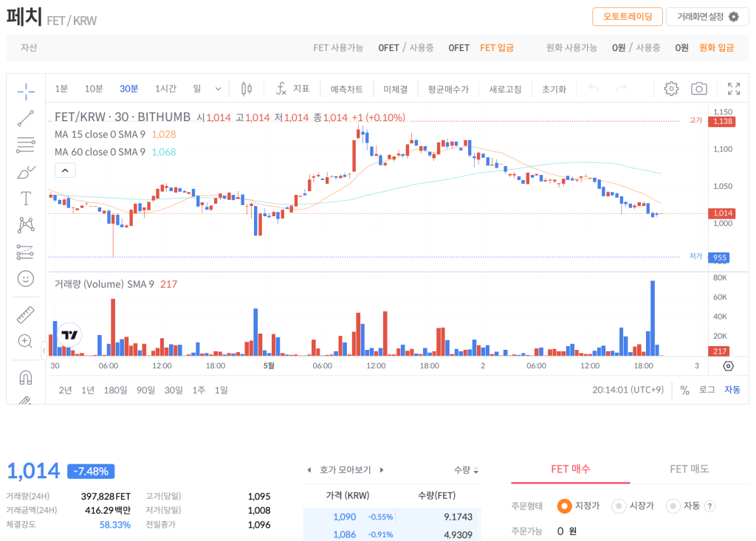756x541 pixels.
Task: Click the 오토트레이딩 button
Action: (x=628, y=17)
